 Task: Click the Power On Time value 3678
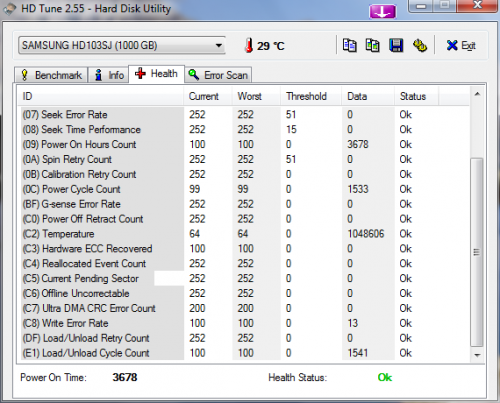click(x=125, y=377)
